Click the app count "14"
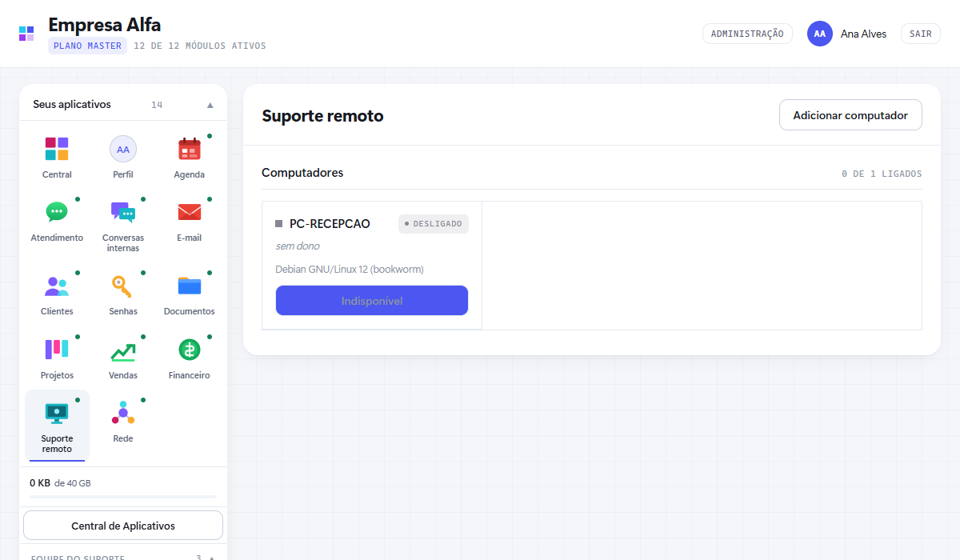960x560 pixels. [157, 105]
